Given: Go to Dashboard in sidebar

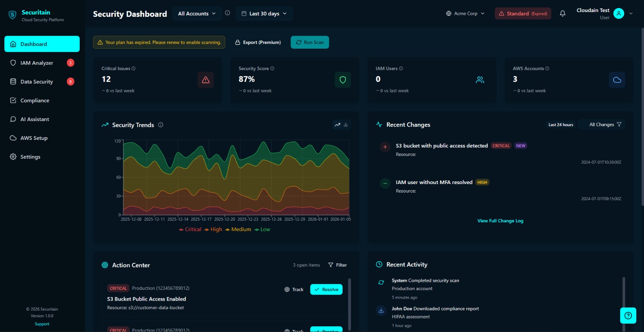Looking at the screenshot, I should point(42,44).
